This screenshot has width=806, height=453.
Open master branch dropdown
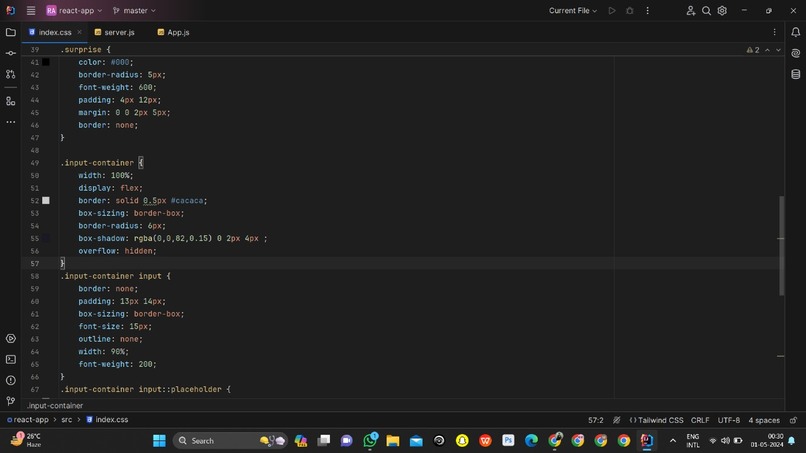tap(134, 10)
